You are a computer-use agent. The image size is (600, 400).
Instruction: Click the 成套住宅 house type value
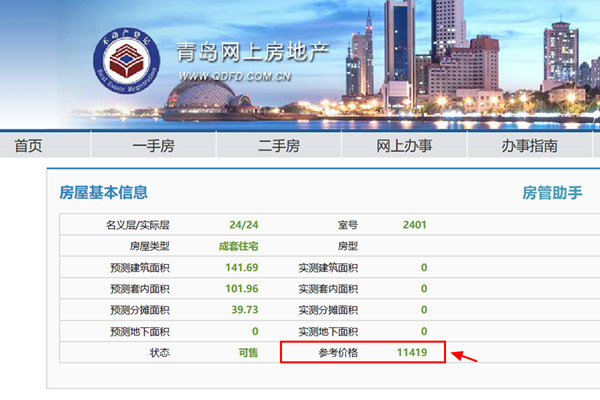(x=238, y=246)
